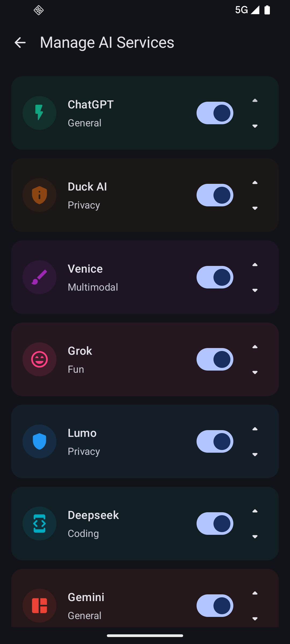
Task: Switch off the Lumo service toggle
Action: tap(215, 441)
